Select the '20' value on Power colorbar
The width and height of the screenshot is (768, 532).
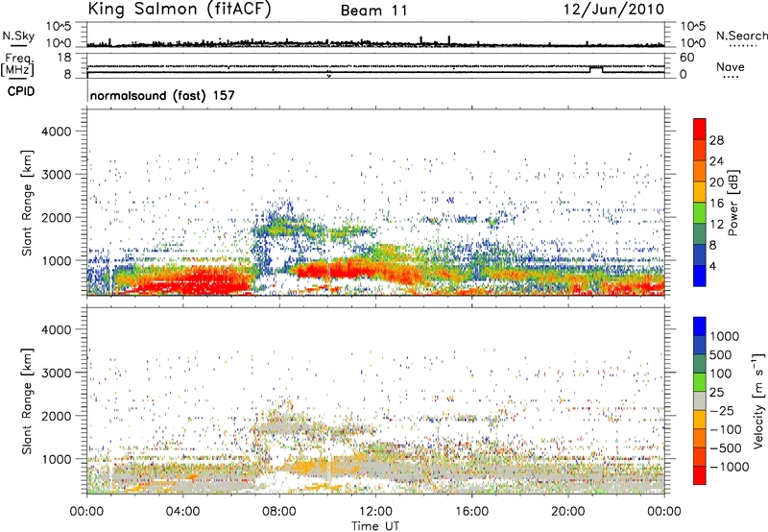tap(716, 182)
